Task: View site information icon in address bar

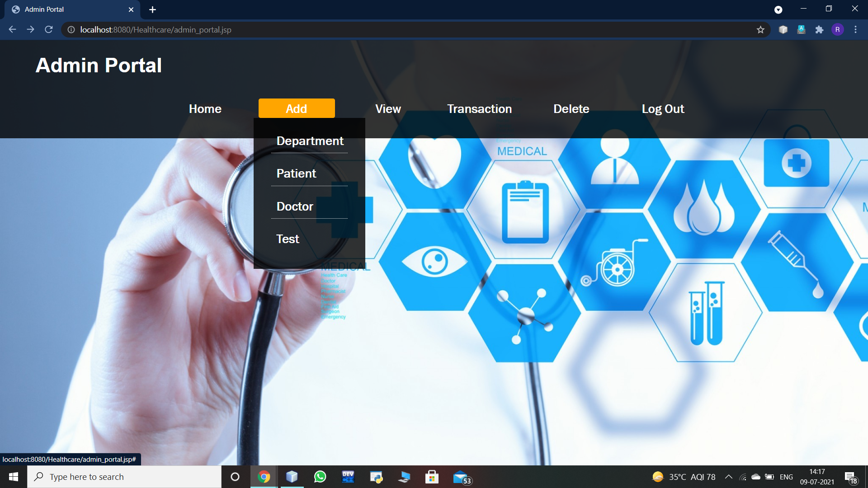Action: 71,29
